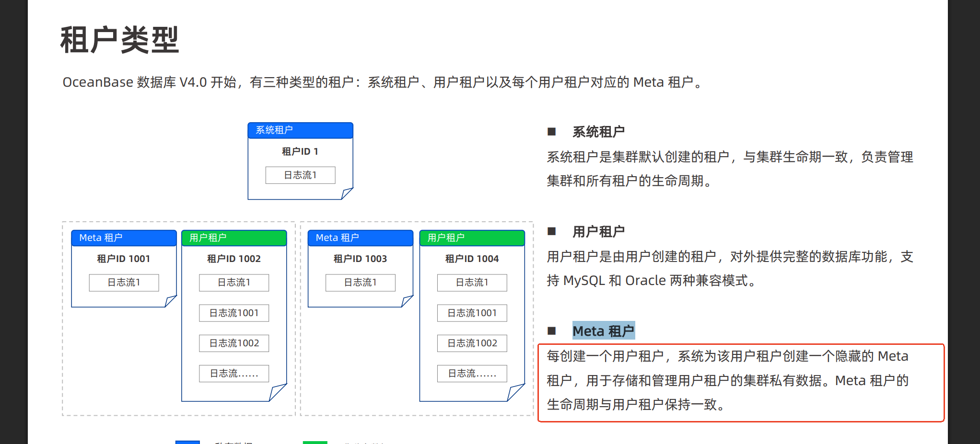Screen dimensions: 980x444
Task: Click the green legend swatch at bottom
Action: (315, 442)
